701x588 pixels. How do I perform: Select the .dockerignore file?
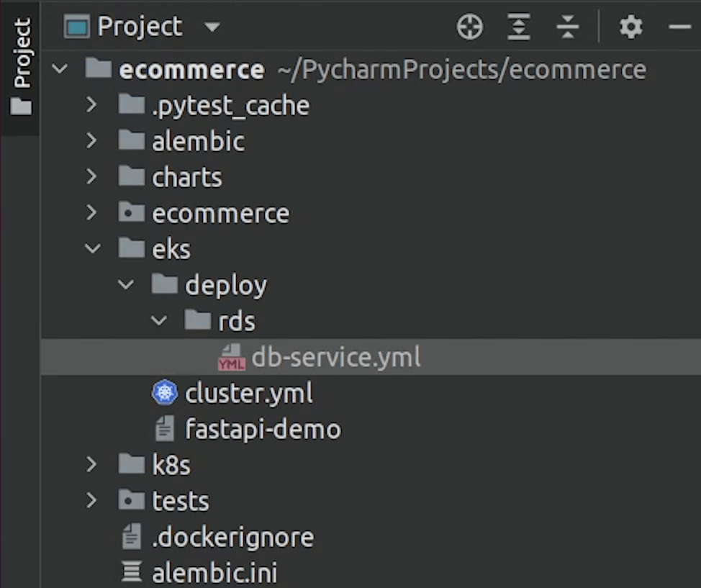(232, 537)
